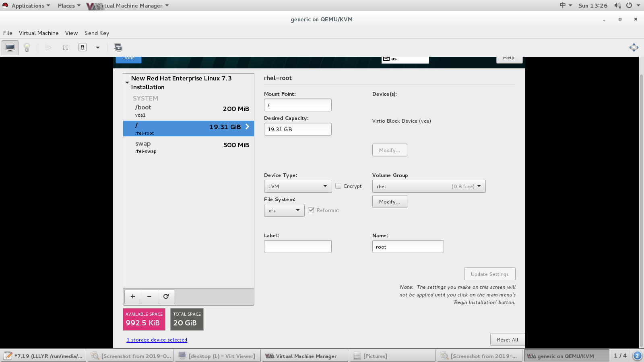Switch to Virtual Machine Manager taskbar window
This screenshot has width=644, height=362.
click(x=305, y=356)
